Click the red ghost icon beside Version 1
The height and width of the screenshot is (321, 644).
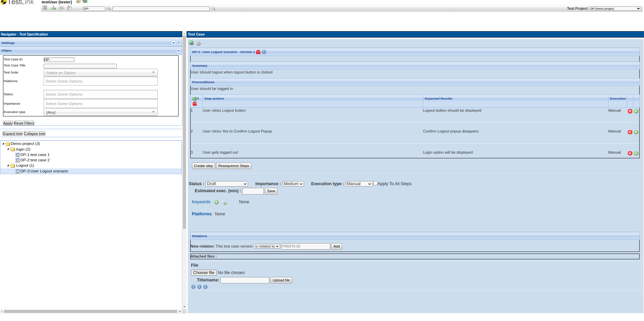(258, 52)
